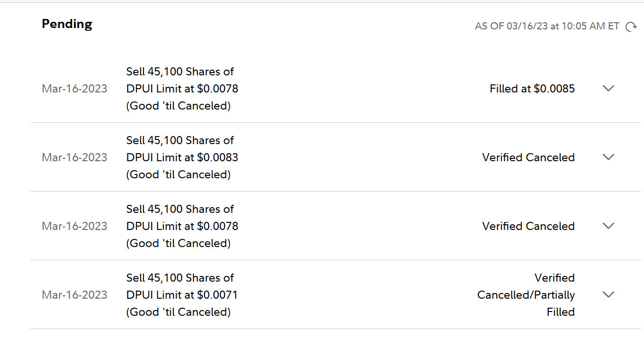Click Verified Canceled status for $0.0083 order
The height and width of the screenshot is (339, 644).
coord(528,157)
